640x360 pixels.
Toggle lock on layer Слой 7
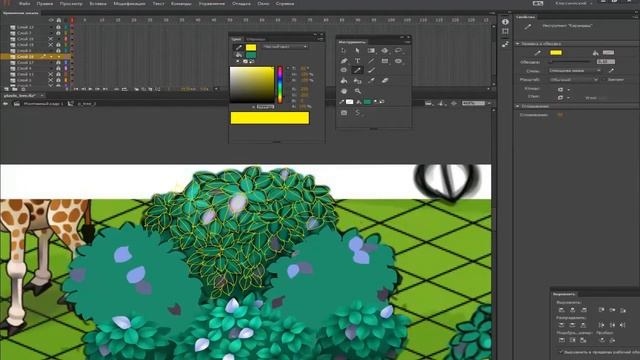click(x=58, y=33)
